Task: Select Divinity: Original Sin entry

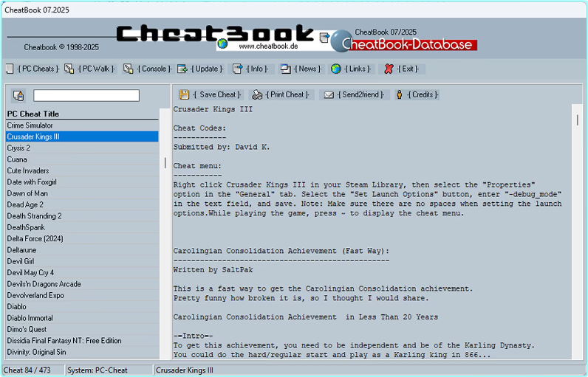Action: (83, 353)
